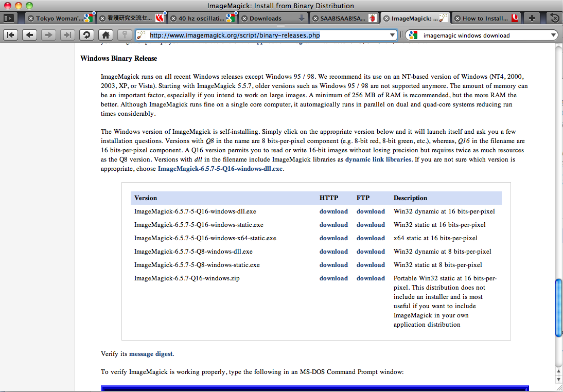This screenshot has width=563, height=392.
Task: Expand the address bar history dropdown
Action: 393,35
